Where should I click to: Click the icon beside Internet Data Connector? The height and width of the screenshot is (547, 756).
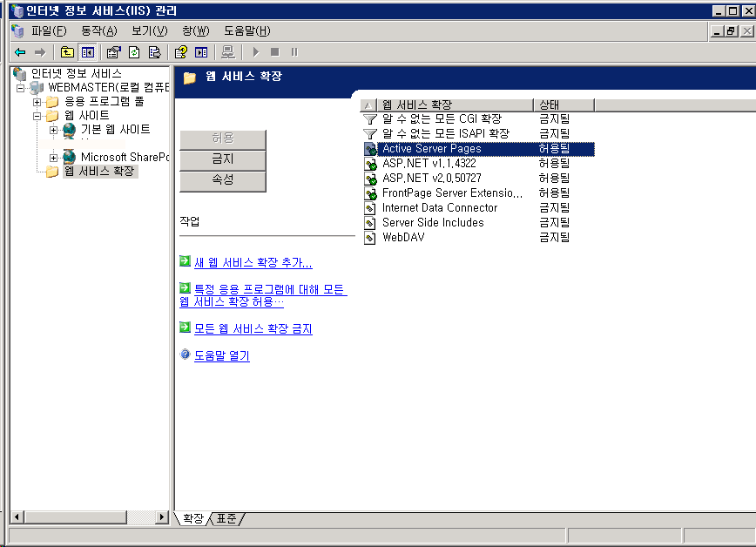pyautogui.click(x=370, y=208)
